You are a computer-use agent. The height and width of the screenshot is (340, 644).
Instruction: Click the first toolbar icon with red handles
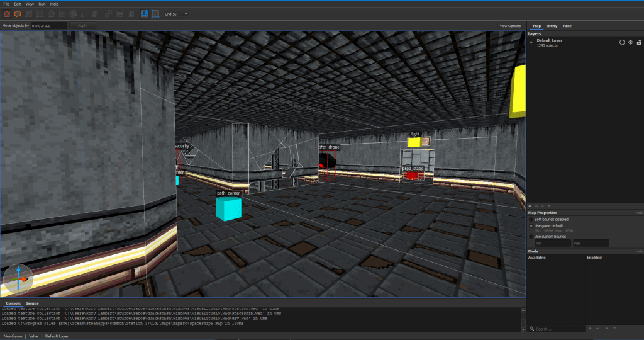click(7, 13)
